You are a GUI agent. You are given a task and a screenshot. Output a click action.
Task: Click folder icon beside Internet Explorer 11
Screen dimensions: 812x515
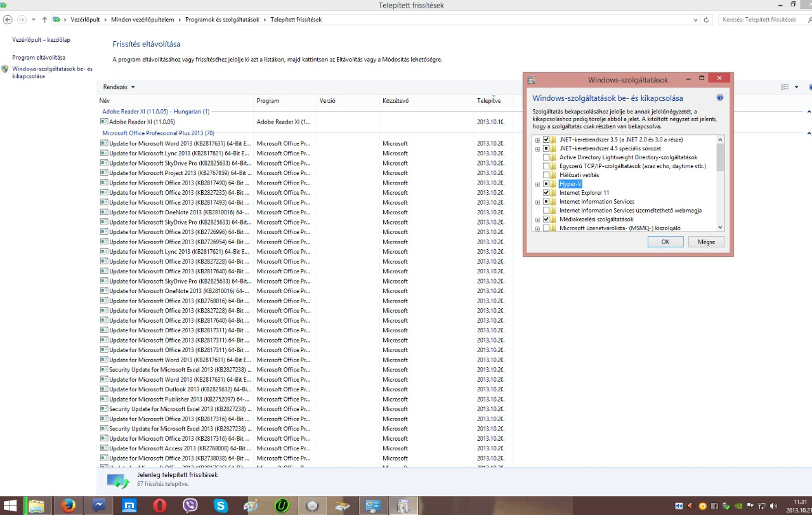click(554, 193)
